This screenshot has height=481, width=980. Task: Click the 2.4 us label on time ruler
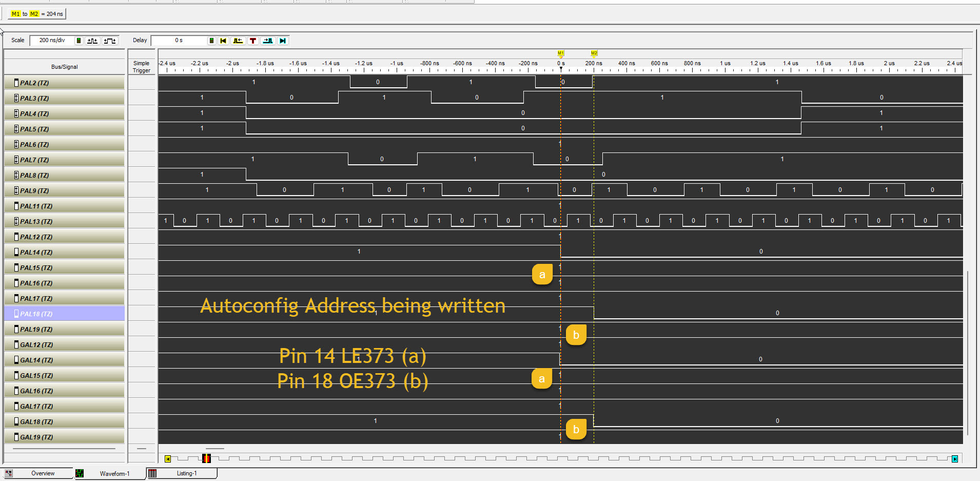pyautogui.click(x=954, y=64)
